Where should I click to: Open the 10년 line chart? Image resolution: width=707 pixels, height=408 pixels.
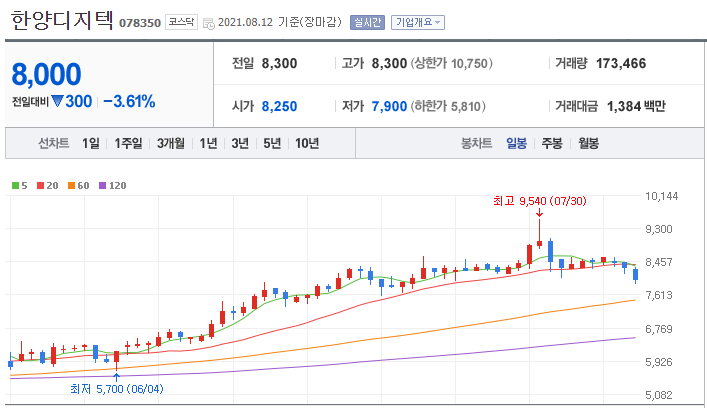tap(307, 143)
